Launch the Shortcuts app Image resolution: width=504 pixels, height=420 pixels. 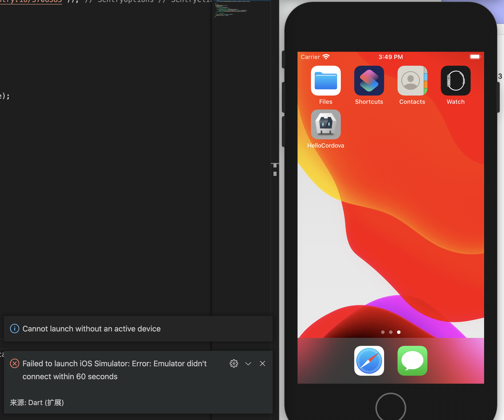[369, 80]
